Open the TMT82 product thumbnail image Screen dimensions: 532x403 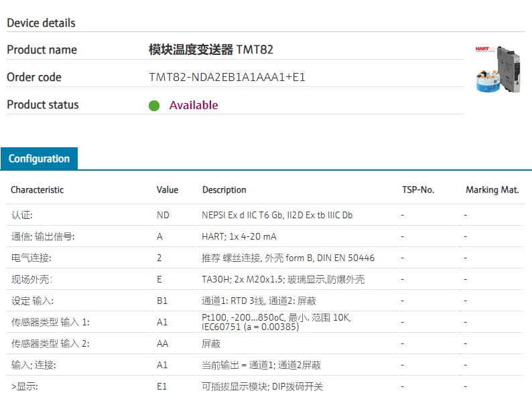point(498,69)
